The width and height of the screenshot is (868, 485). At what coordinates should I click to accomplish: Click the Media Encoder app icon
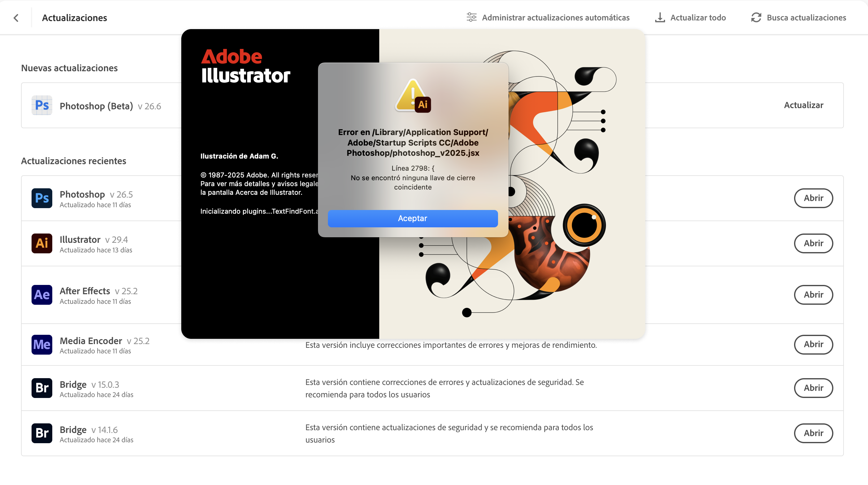point(41,345)
